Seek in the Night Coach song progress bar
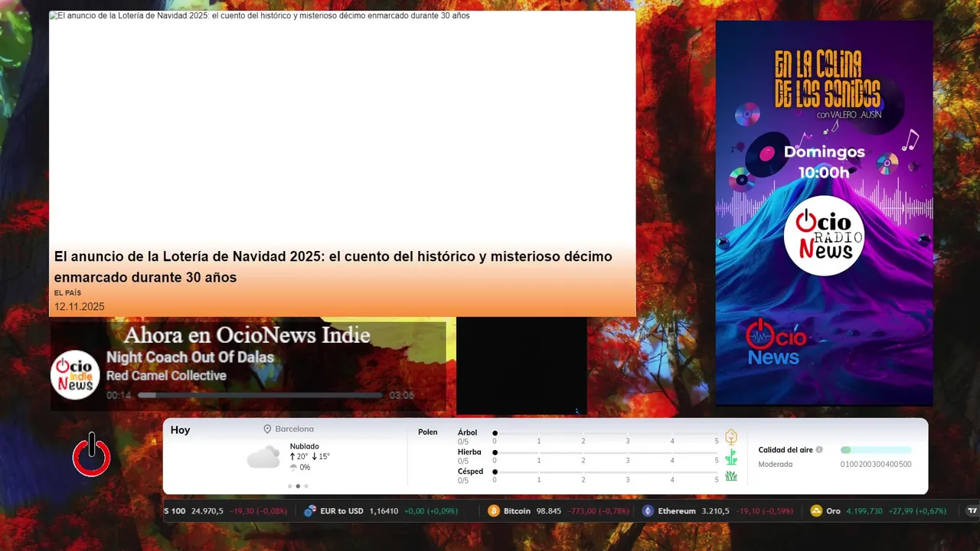The height and width of the screenshot is (551, 980). coord(260,396)
